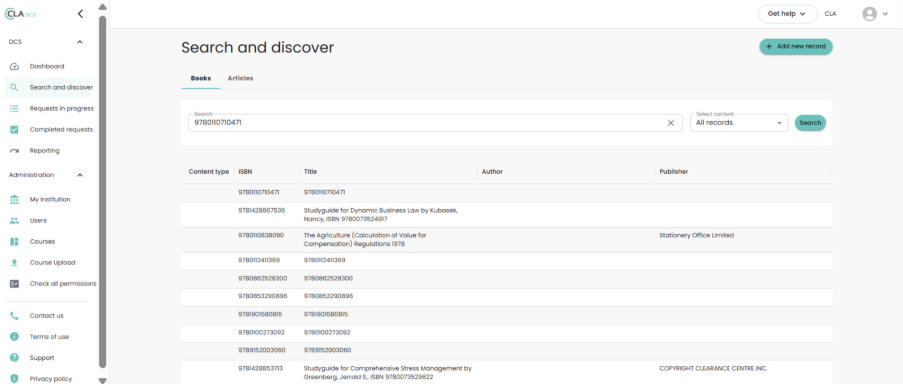This screenshot has width=903, height=384.
Task: Click COPYRIGHT CLEARANCE CENTRE INC. publisher cell
Action: (714, 368)
